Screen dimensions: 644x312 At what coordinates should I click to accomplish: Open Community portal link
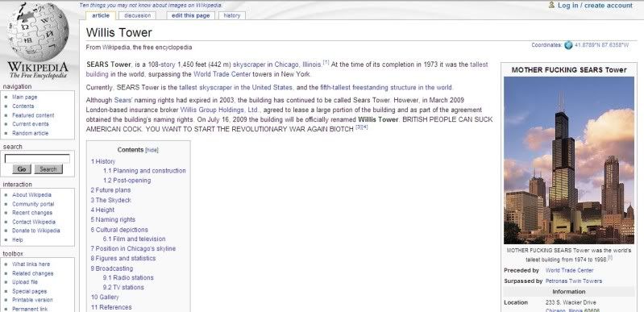click(33, 204)
